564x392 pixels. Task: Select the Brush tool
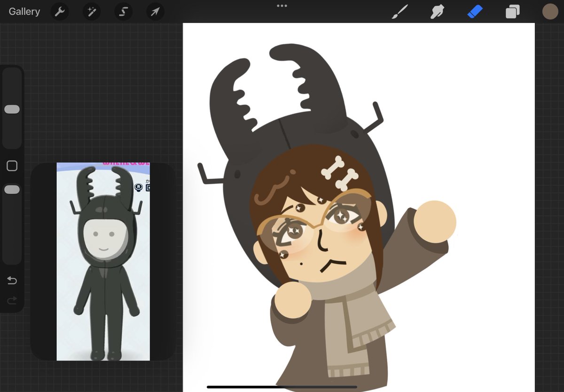400,12
